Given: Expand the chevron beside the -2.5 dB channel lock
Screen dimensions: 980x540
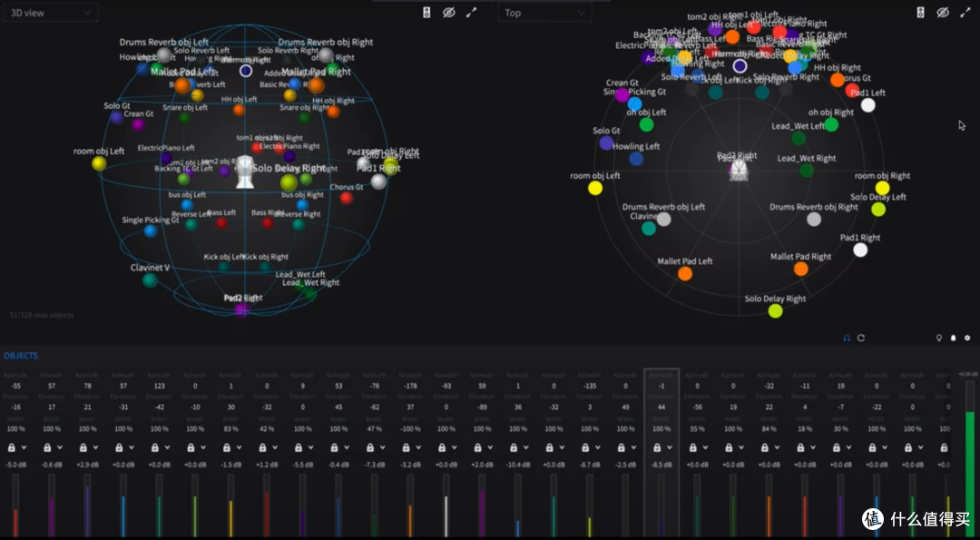Looking at the screenshot, I should tap(633, 448).
